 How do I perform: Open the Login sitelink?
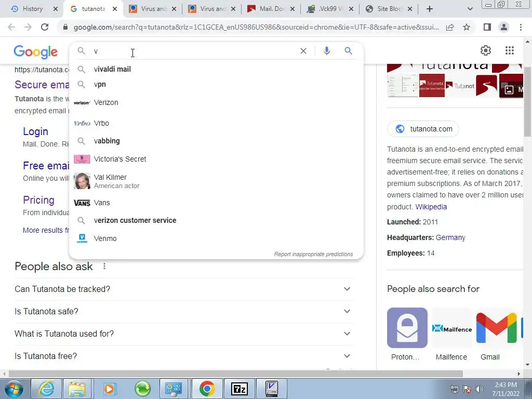pyautogui.click(x=36, y=131)
